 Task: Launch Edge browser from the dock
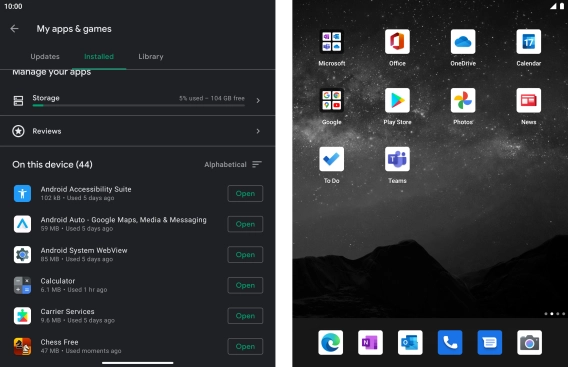click(331, 342)
